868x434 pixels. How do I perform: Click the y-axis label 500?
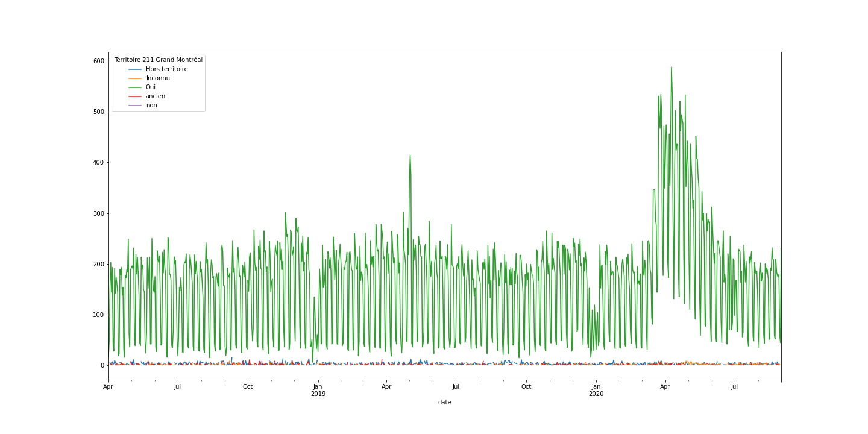tap(98, 112)
